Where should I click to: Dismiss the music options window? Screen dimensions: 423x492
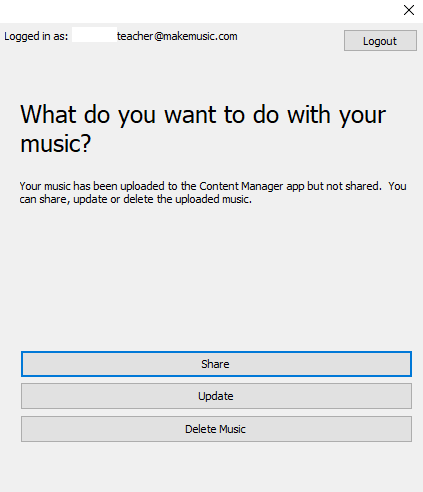(x=409, y=10)
